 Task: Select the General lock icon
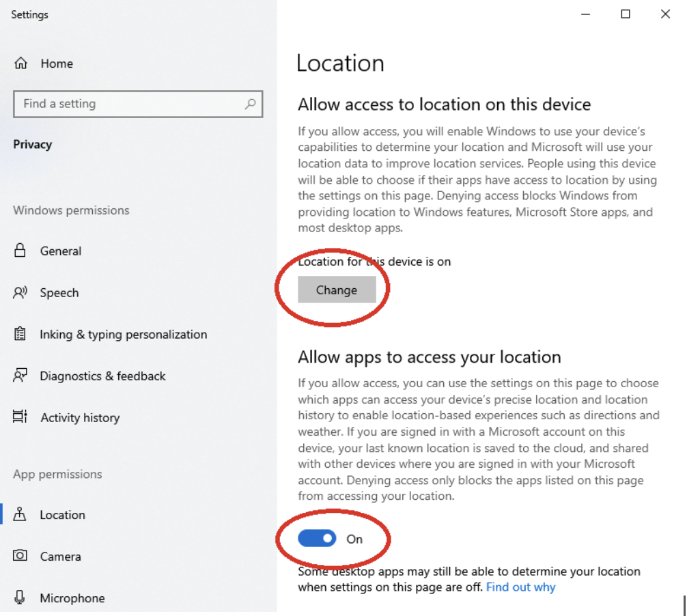click(20, 251)
